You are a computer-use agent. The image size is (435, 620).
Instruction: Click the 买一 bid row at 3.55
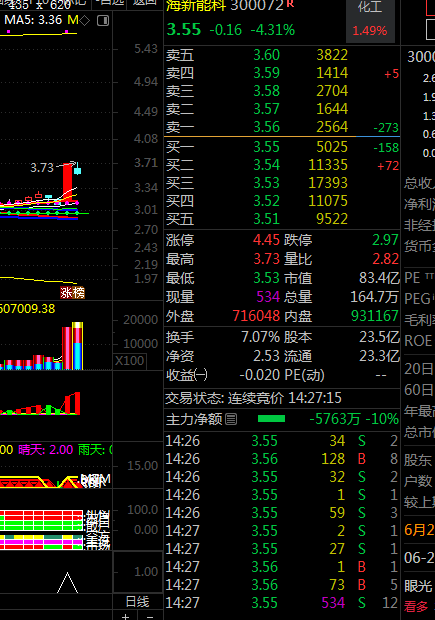pos(282,147)
